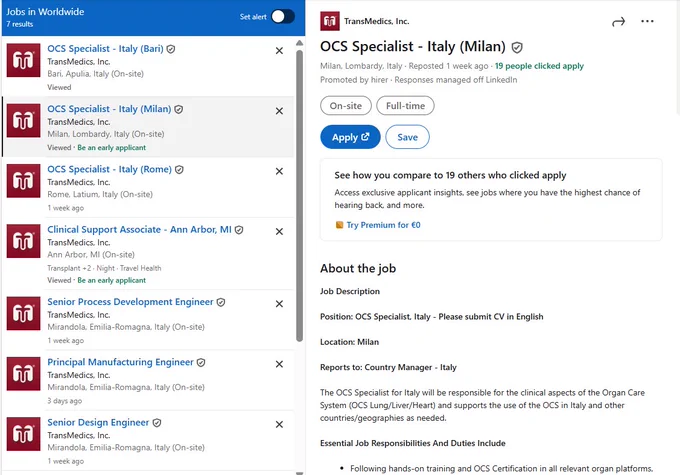Click TransMedics logo beside Milan list entry

[x=23, y=121]
